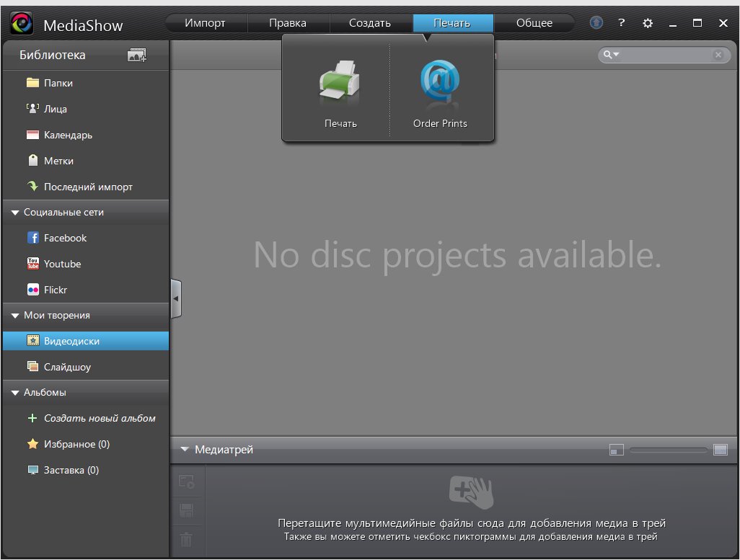This screenshot has height=560, width=740.
Task: Open the Facebook entry in the sidebar
Action: [65, 238]
